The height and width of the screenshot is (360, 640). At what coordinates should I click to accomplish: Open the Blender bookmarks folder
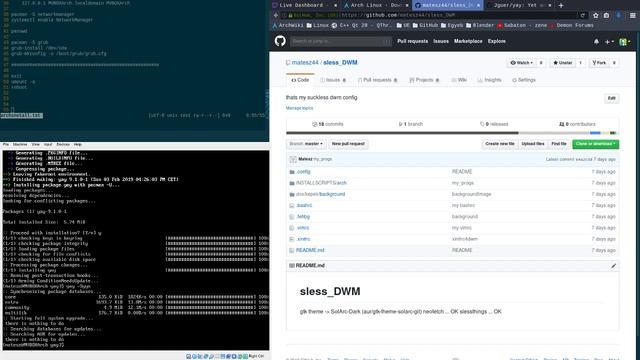[x=480, y=25]
